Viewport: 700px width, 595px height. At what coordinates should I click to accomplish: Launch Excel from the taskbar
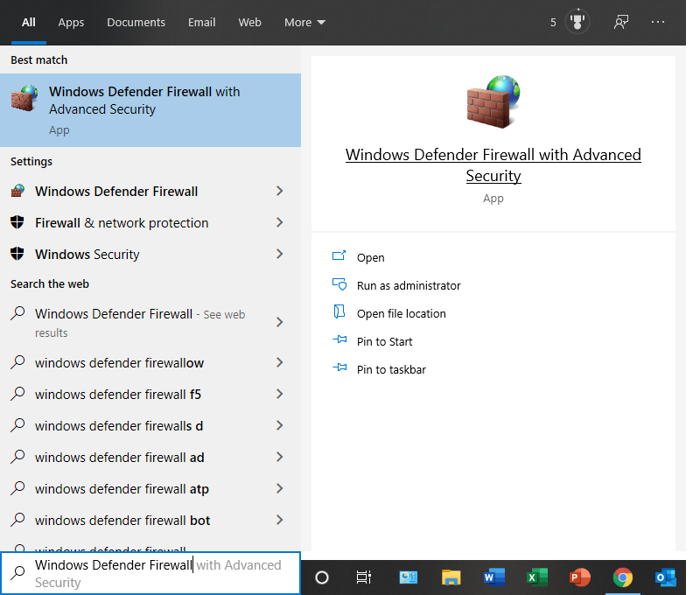(x=536, y=577)
